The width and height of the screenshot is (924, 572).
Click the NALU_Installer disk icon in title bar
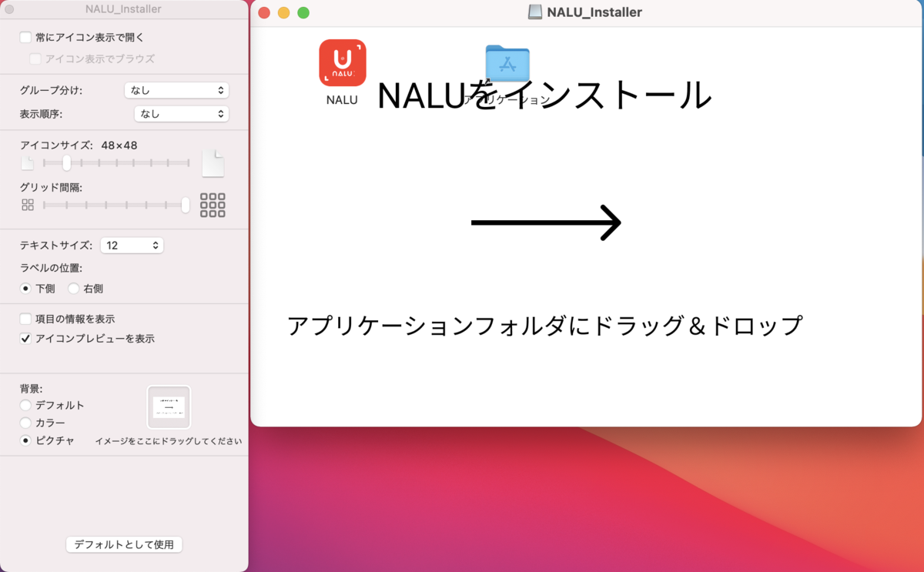(x=535, y=12)
